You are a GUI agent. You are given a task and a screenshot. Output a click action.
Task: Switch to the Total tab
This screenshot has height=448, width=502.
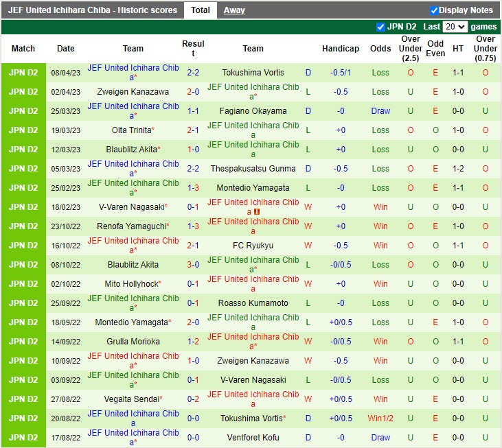(201, 10)
